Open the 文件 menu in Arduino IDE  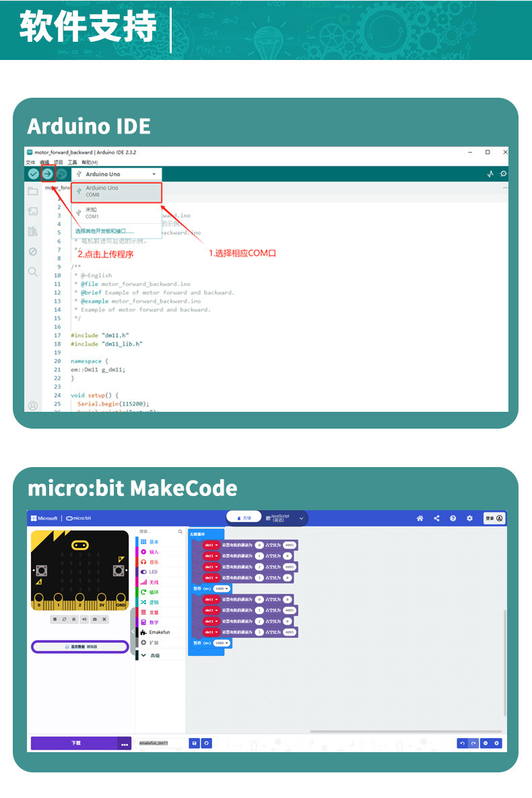coord(30,162)
